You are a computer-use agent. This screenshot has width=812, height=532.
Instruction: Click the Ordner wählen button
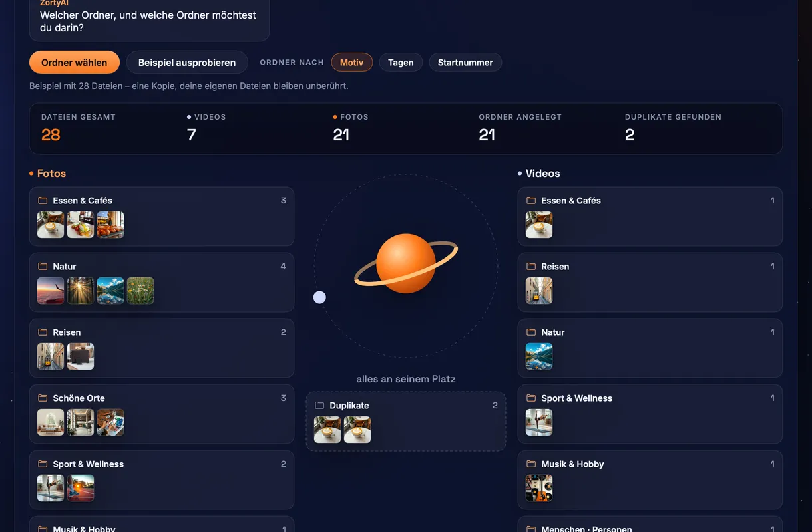point(75,63)
